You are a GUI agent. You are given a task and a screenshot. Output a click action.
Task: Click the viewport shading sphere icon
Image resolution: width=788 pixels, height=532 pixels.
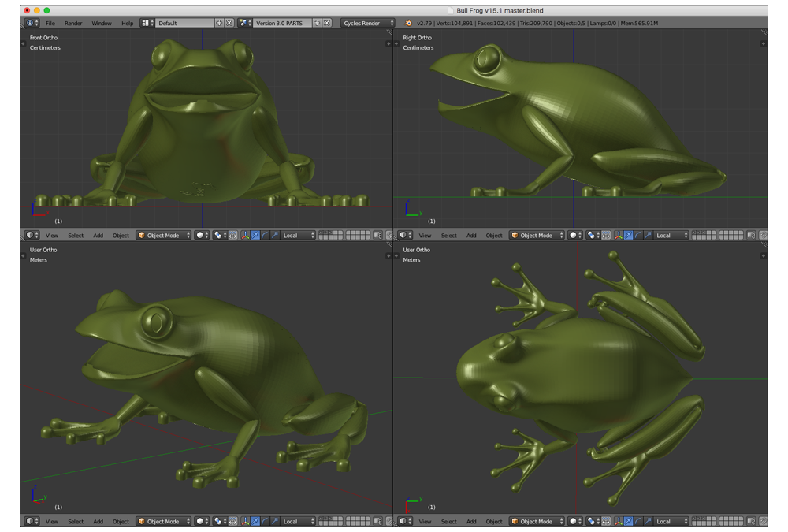coord(199,235)
